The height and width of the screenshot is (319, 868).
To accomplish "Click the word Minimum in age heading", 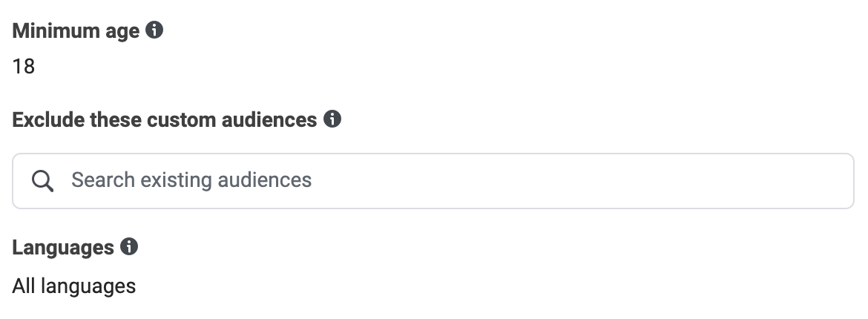I will [x=56, y=30].
